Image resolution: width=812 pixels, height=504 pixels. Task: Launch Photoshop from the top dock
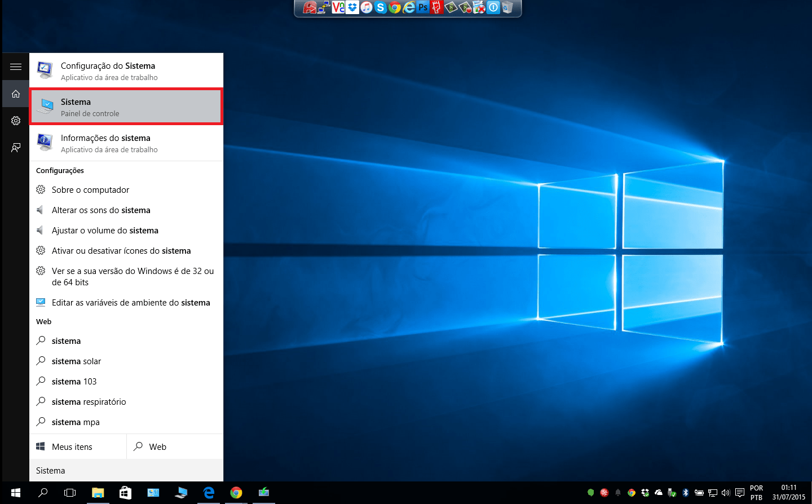(422, 7)
